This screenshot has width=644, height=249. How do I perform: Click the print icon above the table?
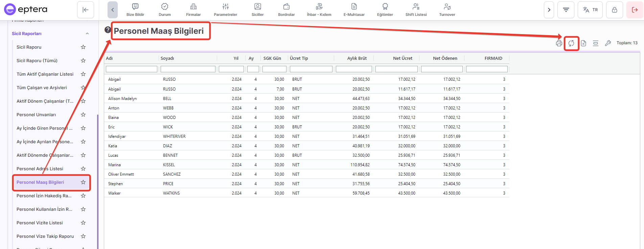point(559,43)
